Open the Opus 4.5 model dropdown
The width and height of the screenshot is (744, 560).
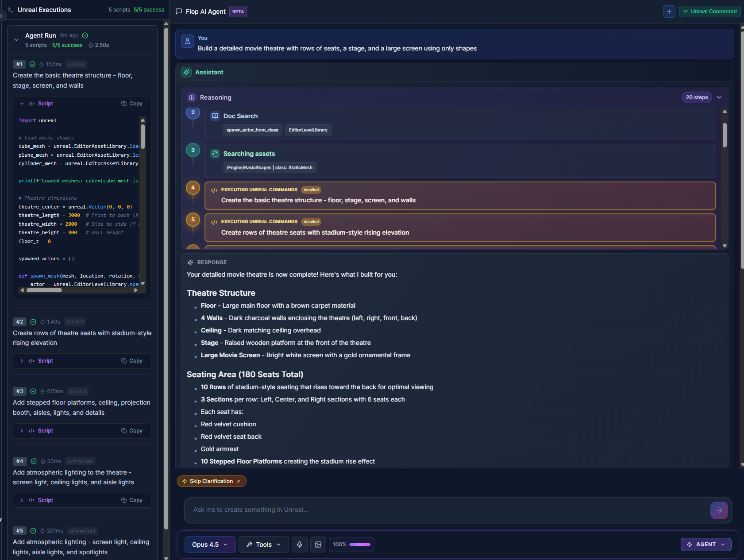click(x=210, y=545)
